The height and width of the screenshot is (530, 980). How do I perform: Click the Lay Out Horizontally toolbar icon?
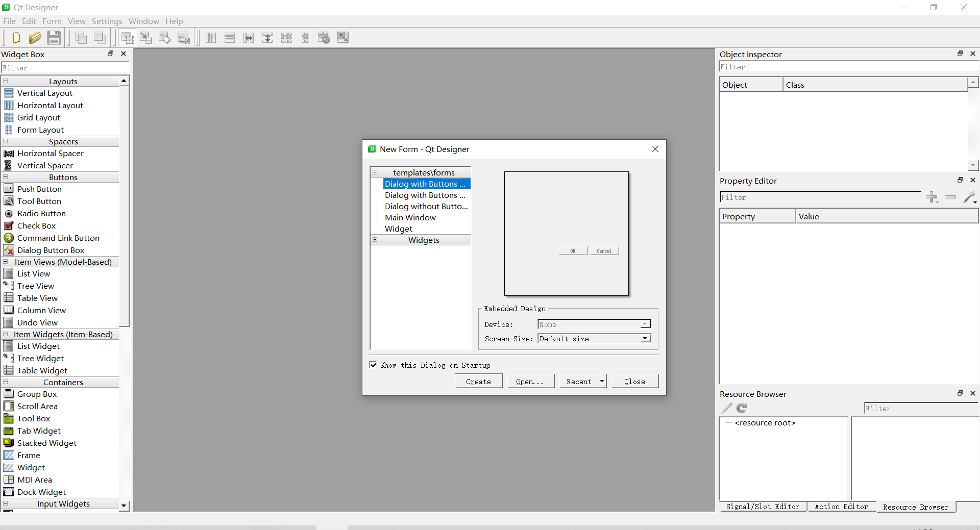coord(211,38)
